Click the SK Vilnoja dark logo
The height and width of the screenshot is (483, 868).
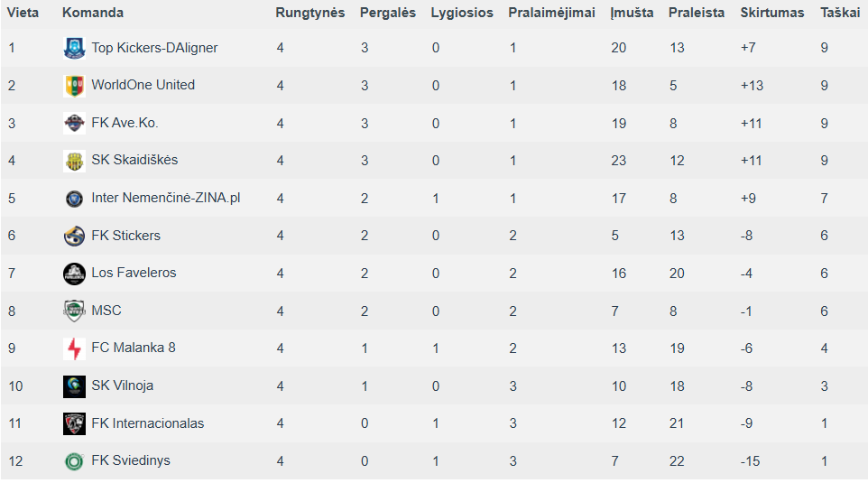(x=74, y=386)
